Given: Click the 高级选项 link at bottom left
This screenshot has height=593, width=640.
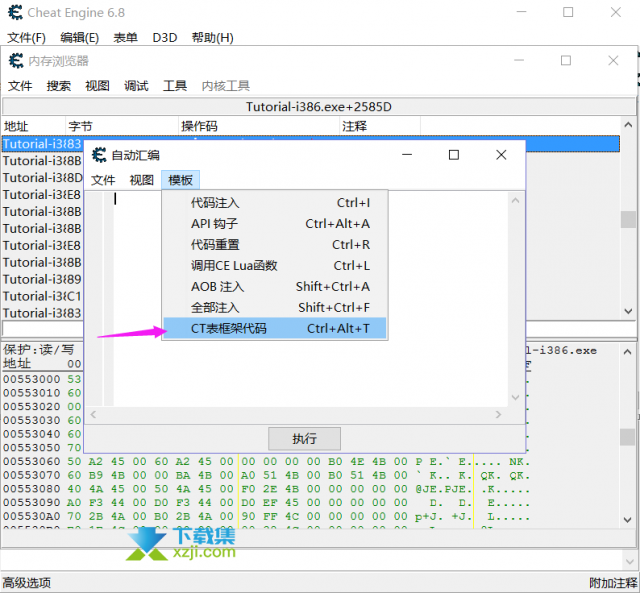Looking at the screenshot, I should click(x=27, y=583).
